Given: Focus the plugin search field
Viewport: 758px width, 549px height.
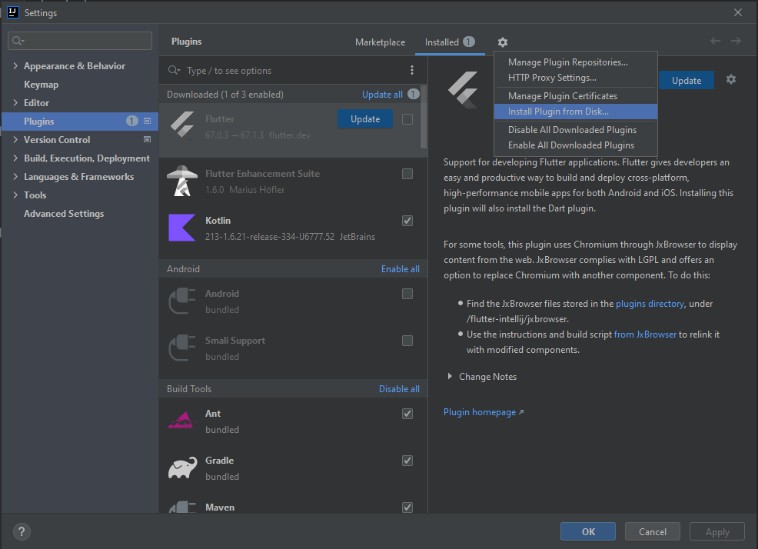Looking at the screenshot, I should [x=285, y=71].
